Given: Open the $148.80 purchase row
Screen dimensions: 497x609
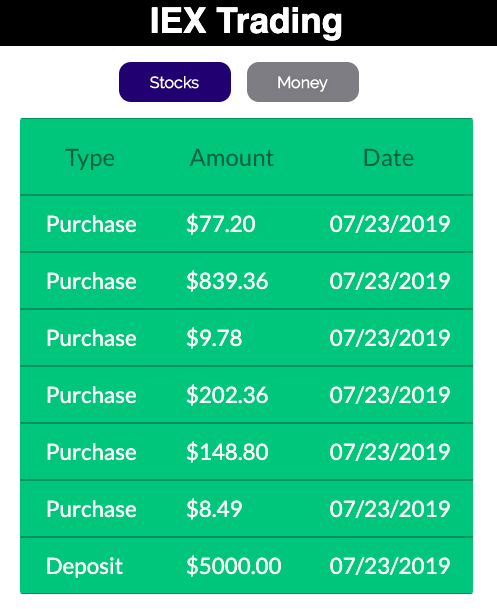Looking at the screenshot, I should tap(247, 452).
